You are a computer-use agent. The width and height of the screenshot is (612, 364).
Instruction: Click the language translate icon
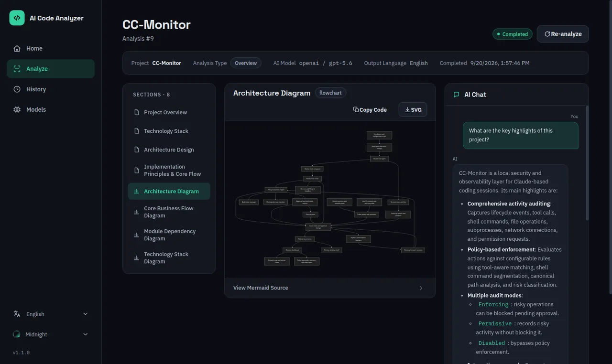coord(17,314)
